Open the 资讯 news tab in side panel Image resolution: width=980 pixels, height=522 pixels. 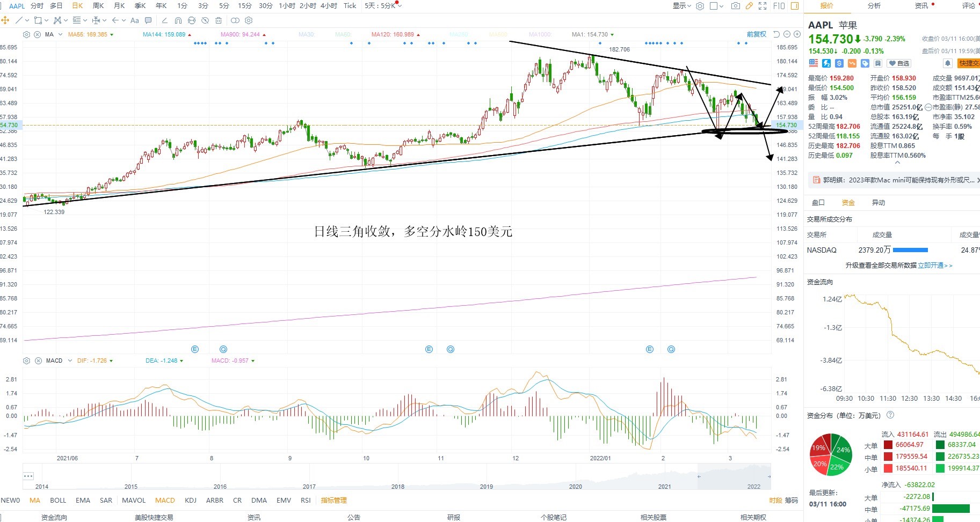tap(921, 6)
